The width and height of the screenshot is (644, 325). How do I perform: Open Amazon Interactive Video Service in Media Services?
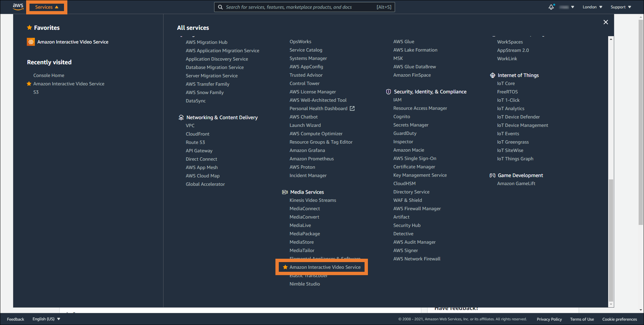(x=325, y=267)
